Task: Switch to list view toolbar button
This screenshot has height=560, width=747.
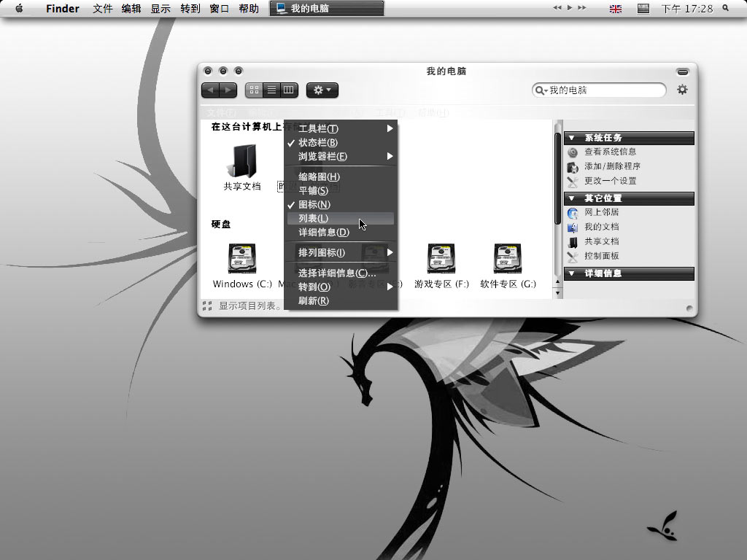Action: coord(271,90)
